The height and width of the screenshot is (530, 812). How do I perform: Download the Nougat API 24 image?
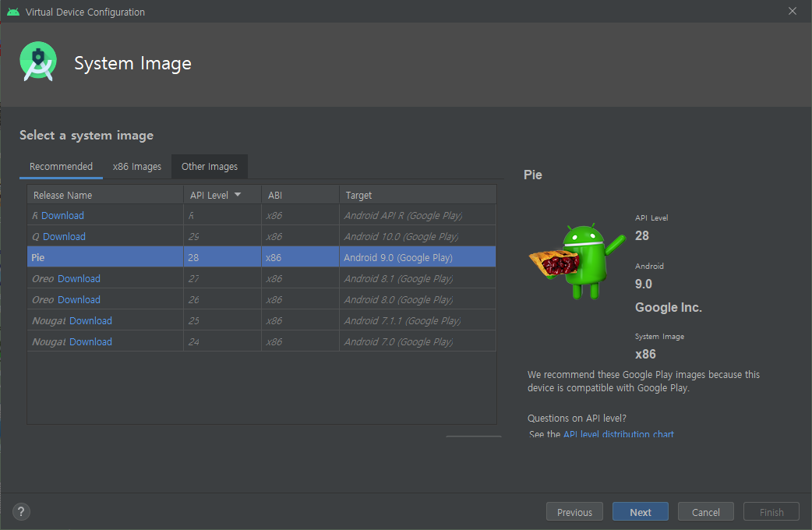(90, 342)
